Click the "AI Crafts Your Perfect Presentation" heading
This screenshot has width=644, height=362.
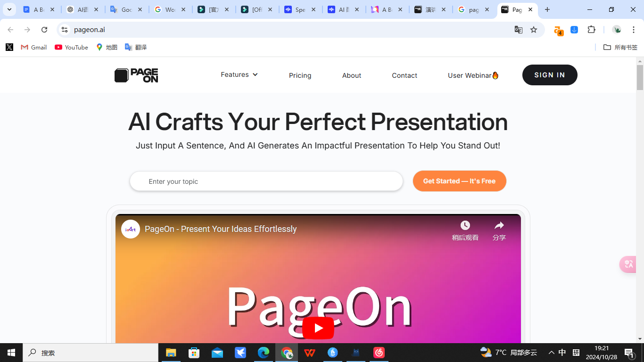coord(318,122)
